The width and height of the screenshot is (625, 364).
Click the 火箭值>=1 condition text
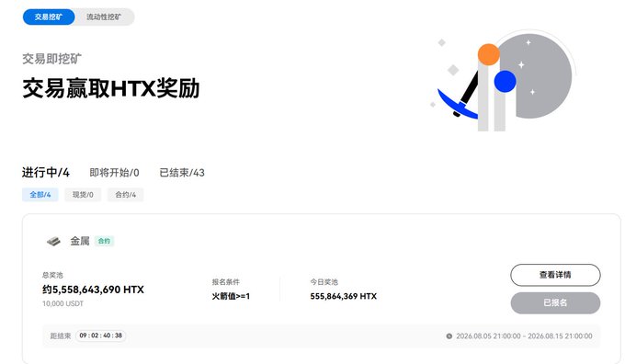tap(231, 296)
